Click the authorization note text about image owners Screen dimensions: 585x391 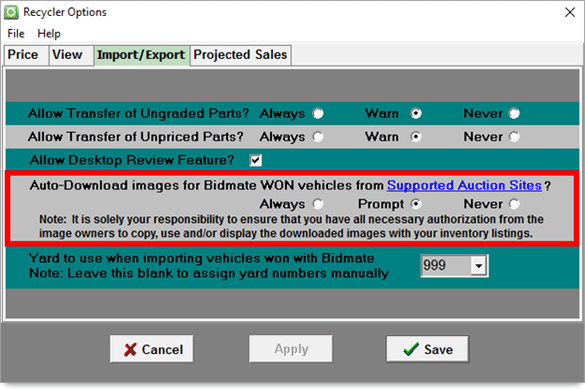(291, 226)
